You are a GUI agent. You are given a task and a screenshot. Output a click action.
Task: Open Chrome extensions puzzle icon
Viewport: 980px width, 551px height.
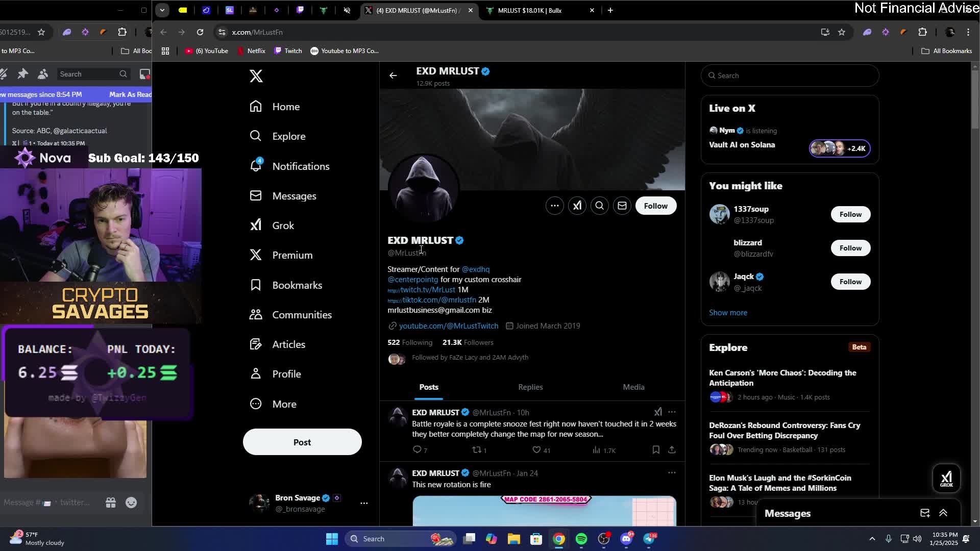point(922,32)
